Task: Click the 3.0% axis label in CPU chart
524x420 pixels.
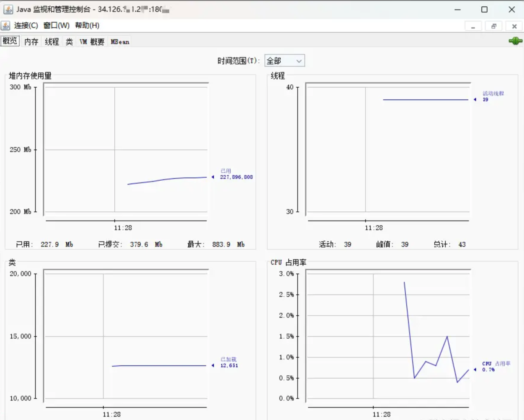Action: pos(286,274)
